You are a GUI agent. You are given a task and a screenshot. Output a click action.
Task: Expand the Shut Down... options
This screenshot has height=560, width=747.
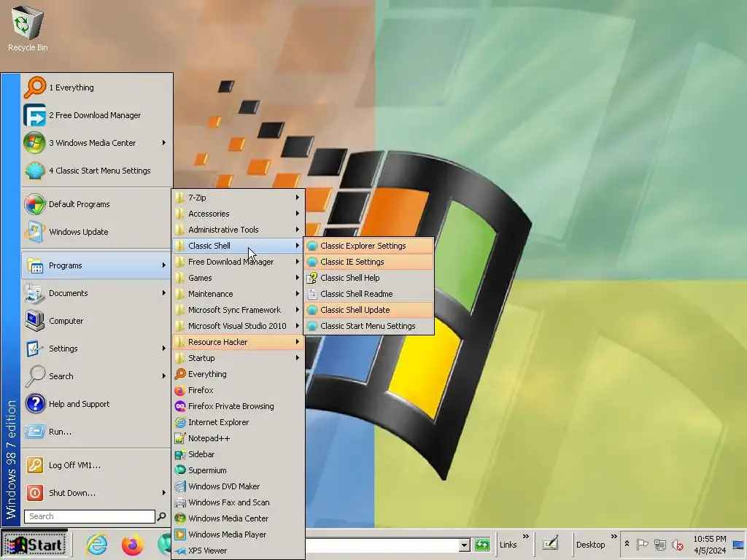click(97, 493)
